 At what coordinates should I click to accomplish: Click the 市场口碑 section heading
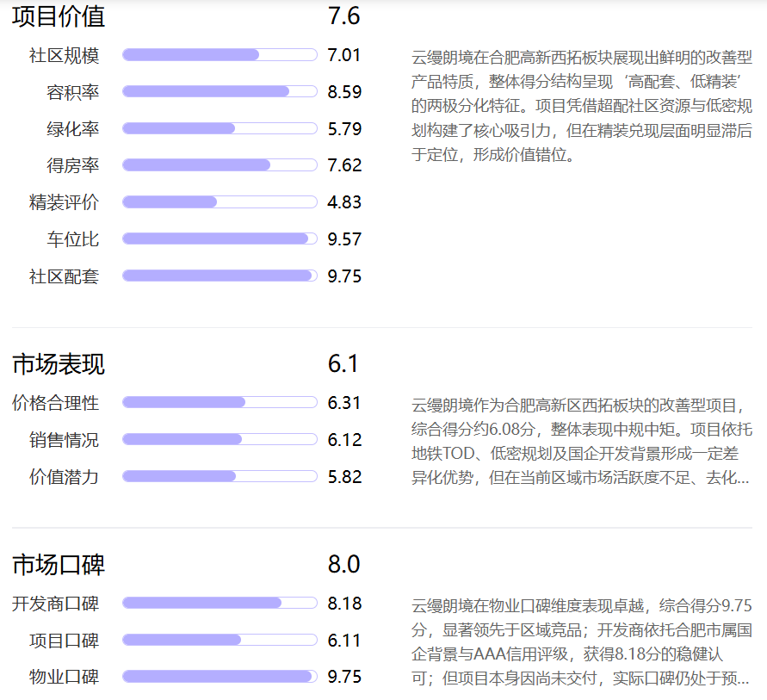59,565
